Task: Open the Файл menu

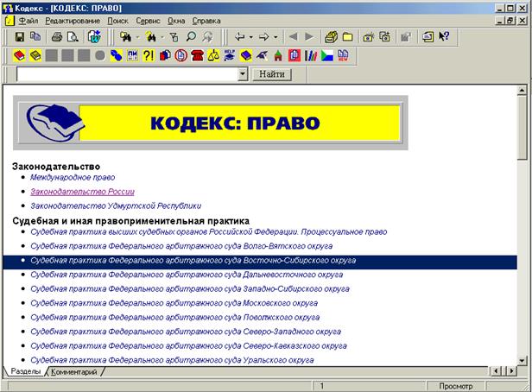Action: click(28, 21)
